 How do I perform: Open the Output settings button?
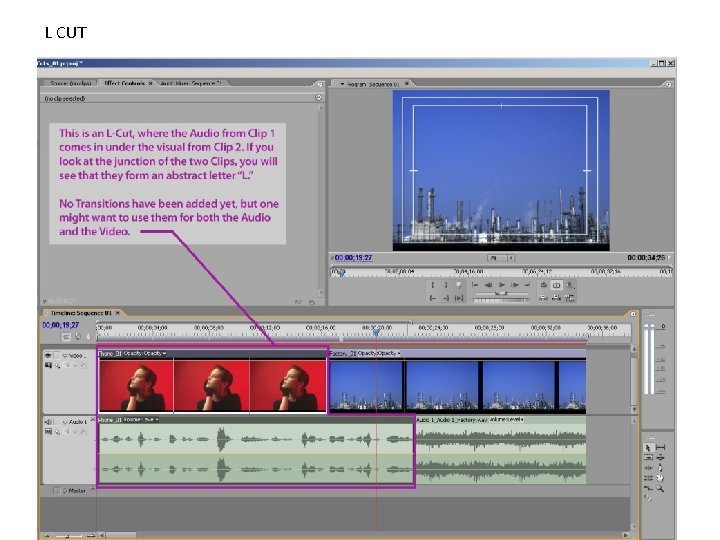(x=570, y=285)
